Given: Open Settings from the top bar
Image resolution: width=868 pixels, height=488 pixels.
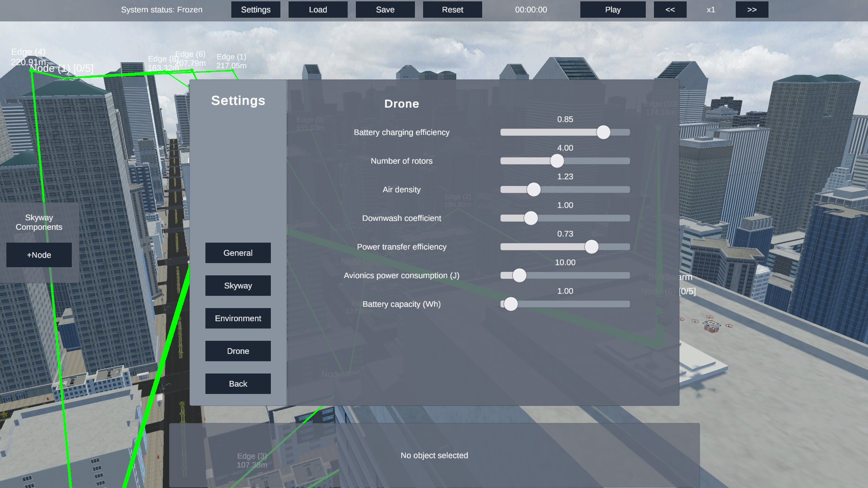Looking at the screenshot, I should coord(255,10).
